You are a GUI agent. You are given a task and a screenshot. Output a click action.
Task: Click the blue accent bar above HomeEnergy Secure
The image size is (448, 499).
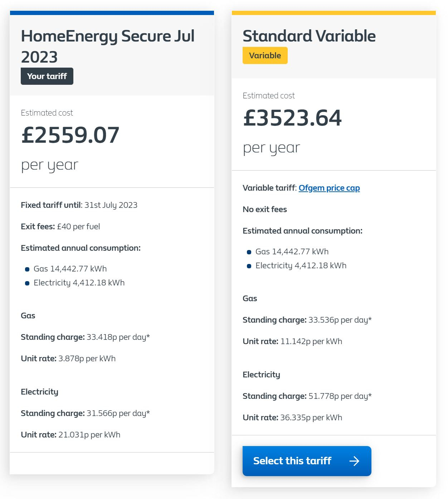pyautogui.click(x=112, y=13)
